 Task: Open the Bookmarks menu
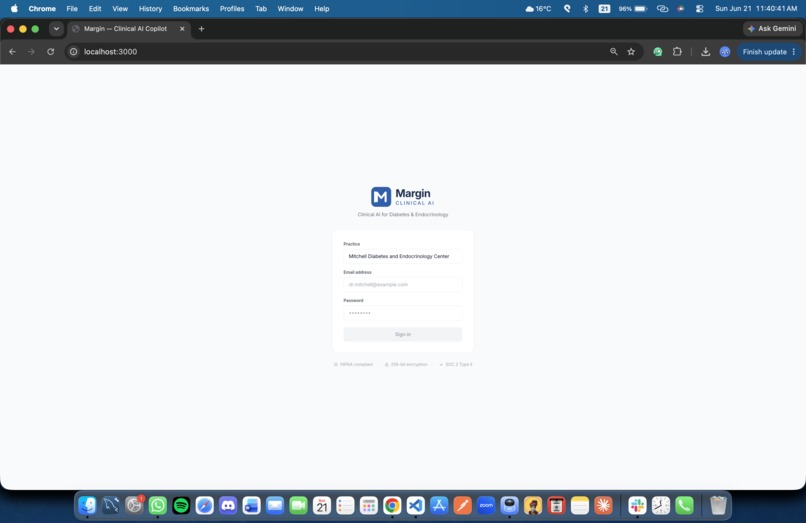tap(191, 9)
